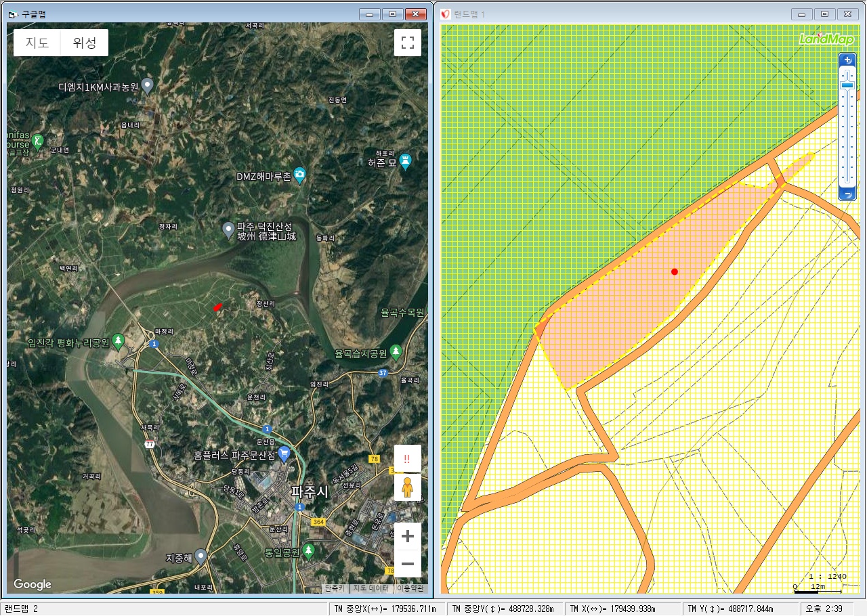Screen dimensions: 867x616
Task: Minimize the 랜드맵 1 window
Action: click(x=802, y=14)
